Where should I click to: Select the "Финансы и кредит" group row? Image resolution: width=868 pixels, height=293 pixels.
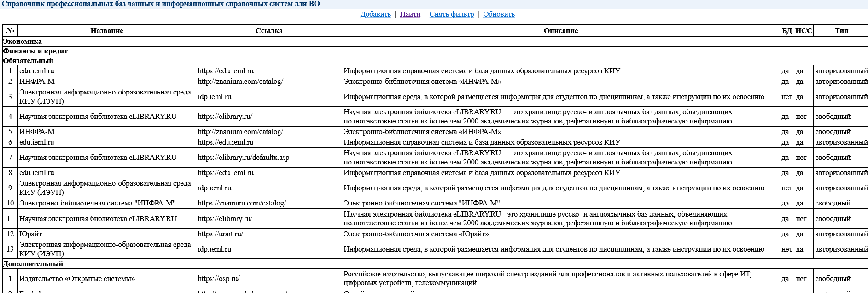[435, 51]
